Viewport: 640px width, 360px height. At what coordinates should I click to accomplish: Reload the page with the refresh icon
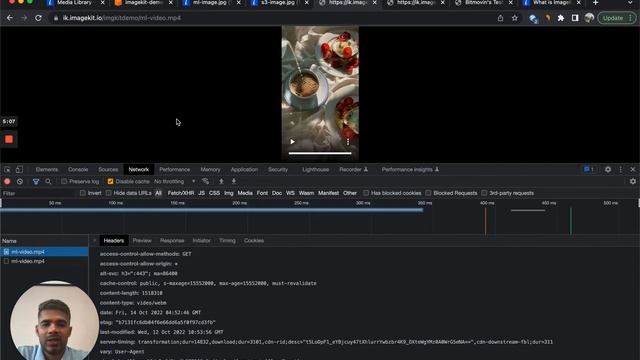(38, 18)
